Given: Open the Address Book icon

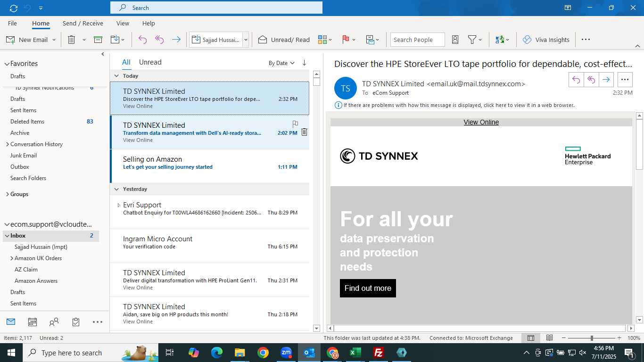Looking at the screenshot, I should tap(455, 40).
